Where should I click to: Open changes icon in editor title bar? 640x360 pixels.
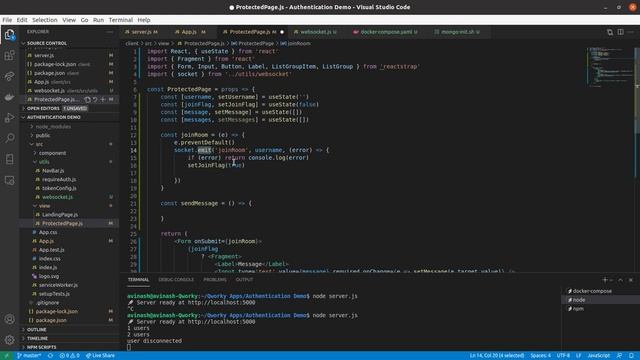tap(610, 32)
